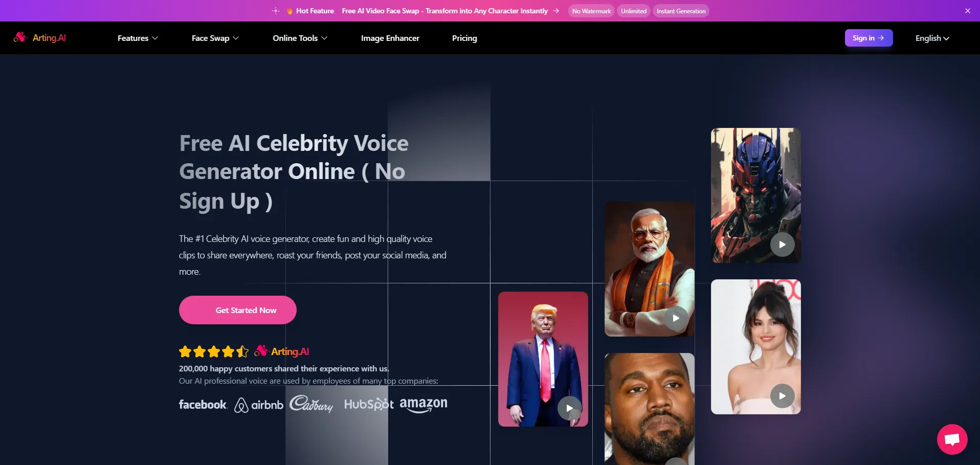Open the Pricing page

pyautogui.click(x=464, y=38)
